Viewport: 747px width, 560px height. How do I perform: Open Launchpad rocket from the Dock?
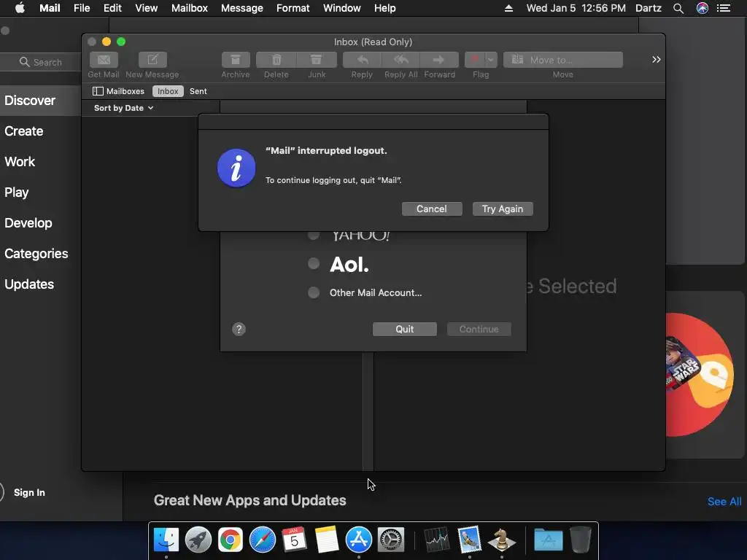click(198, 540)
